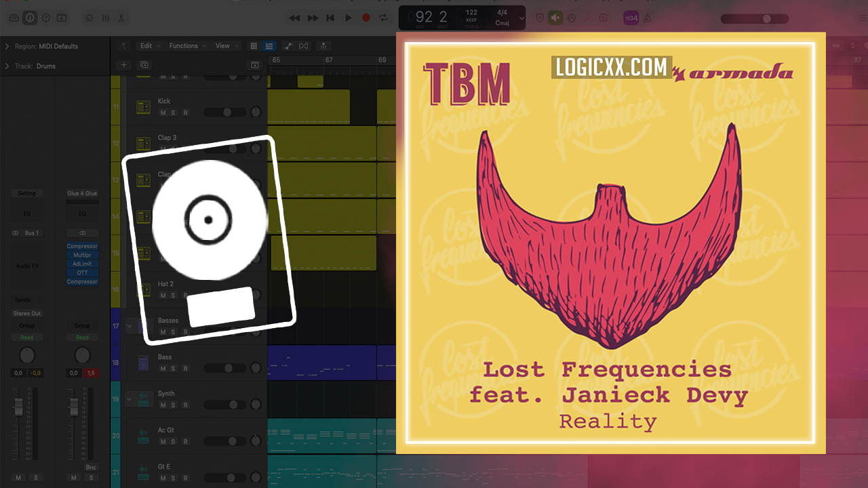Add new track with plus button

click(x=123, y=64)
